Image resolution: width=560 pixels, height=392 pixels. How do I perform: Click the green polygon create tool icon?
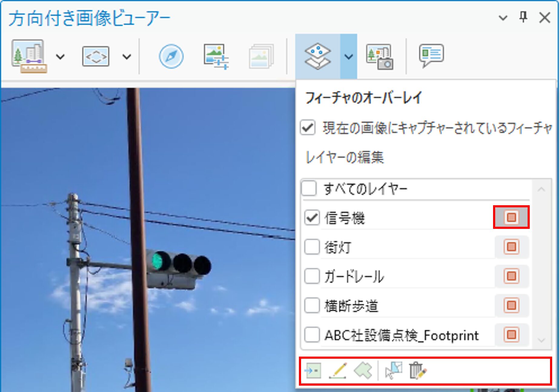[363, 371]
